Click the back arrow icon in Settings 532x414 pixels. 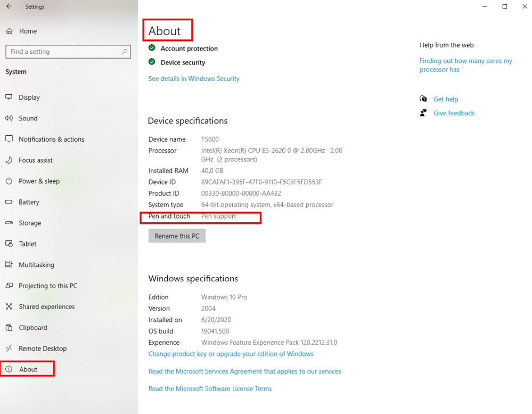[9, 6]
